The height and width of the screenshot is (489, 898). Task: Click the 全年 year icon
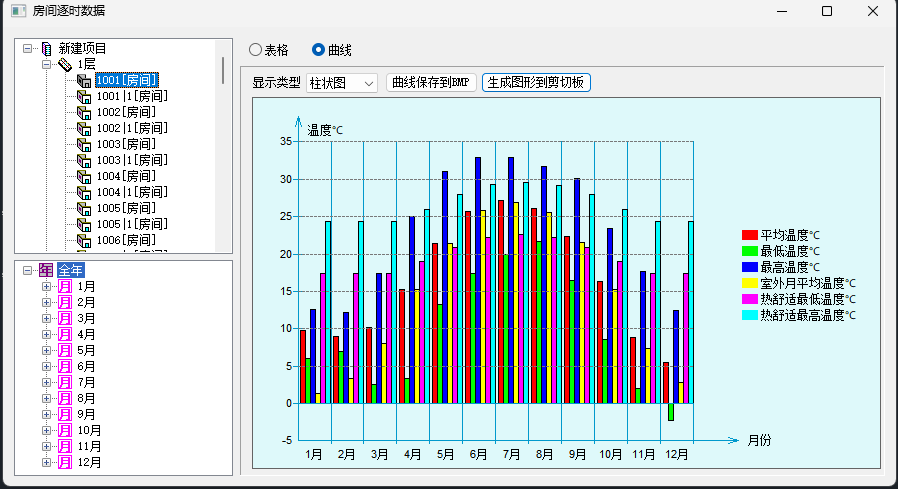[45, 270]
